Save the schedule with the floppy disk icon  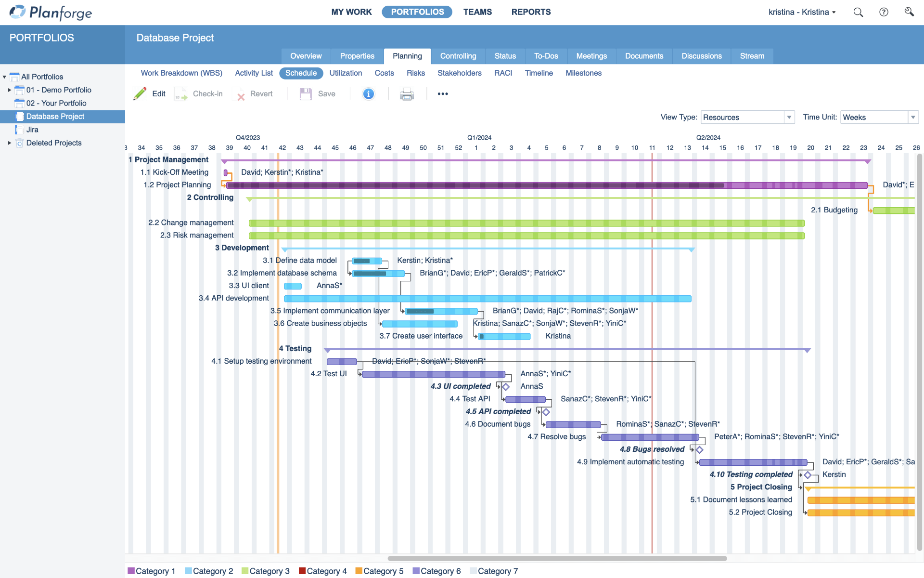[x=306, y=93]
